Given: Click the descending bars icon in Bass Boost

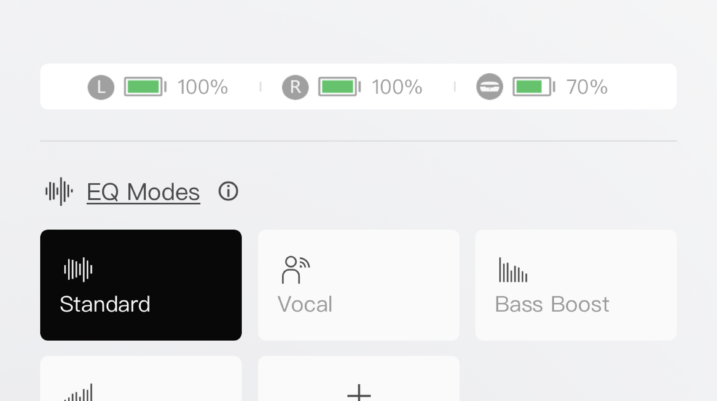Looking at the screenshot, I should tap(513, 270).
